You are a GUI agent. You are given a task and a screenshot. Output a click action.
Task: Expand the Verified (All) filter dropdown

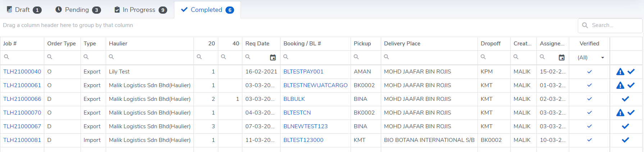point(602,58)
